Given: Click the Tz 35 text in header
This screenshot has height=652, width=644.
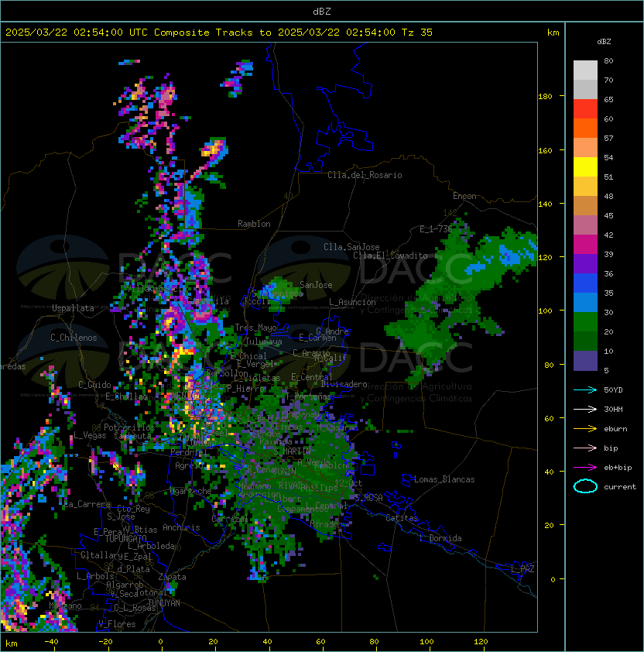Looking at the screenshot, I should [x=417, y=33].
